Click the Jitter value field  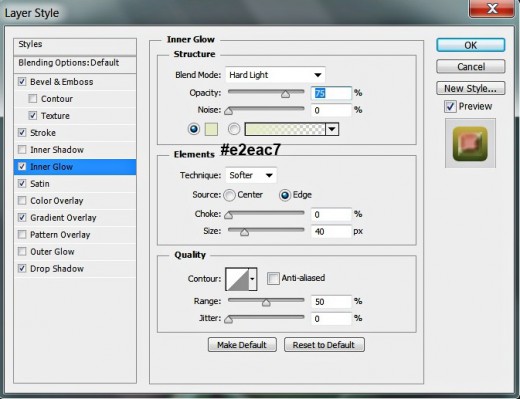[331, 319]
